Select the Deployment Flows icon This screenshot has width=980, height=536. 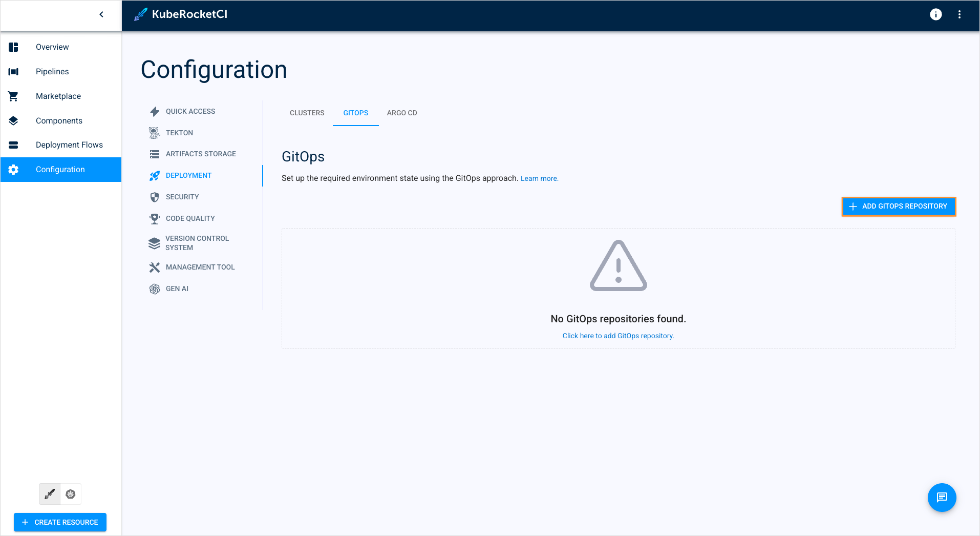13,145
